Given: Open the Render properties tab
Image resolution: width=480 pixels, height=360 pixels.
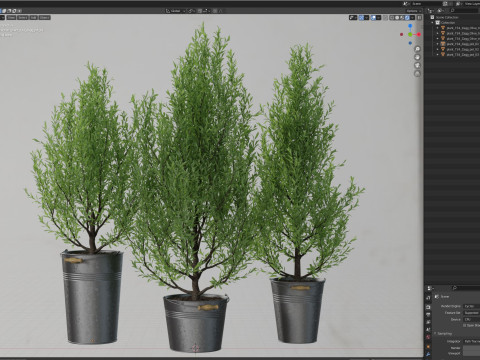Looking at the screenshot, I should tap(428, 307).
